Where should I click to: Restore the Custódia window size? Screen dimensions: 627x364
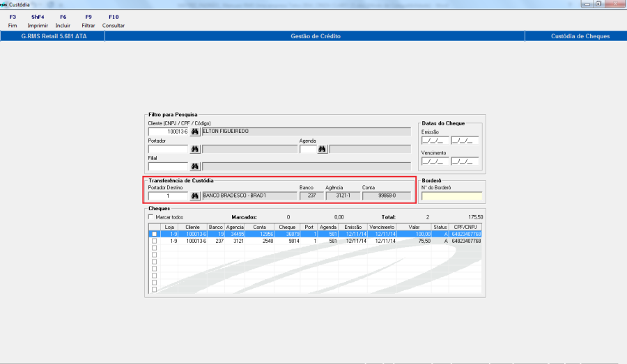(x=598, y=4)
